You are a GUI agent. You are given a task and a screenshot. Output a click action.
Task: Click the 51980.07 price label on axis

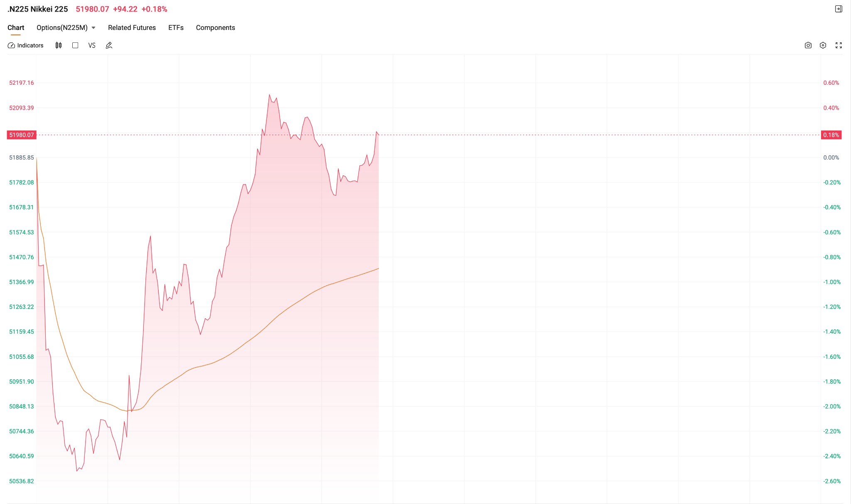click(x=22, y=135)
